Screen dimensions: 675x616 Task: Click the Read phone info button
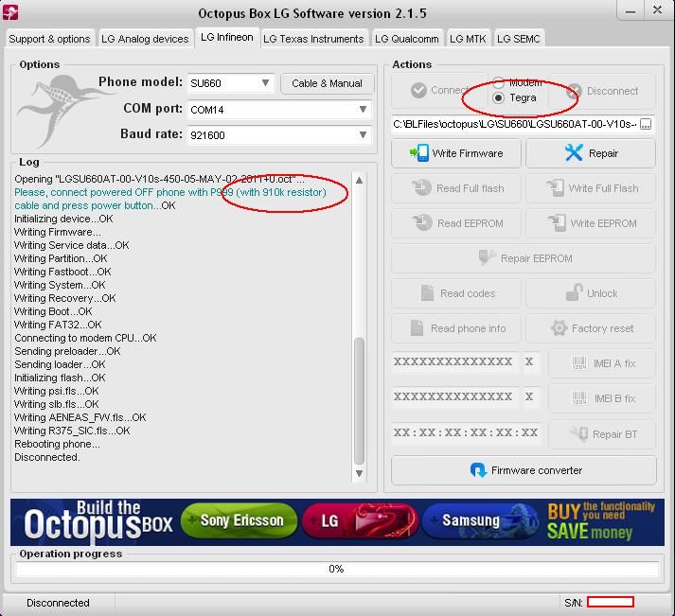point(456,328)
